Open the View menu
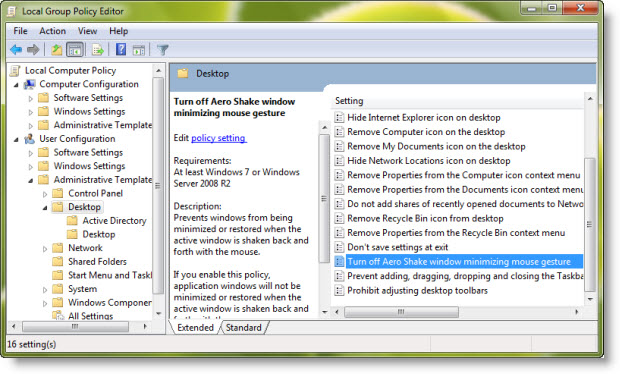Screen dimensions: 620x374 [87, 31]
